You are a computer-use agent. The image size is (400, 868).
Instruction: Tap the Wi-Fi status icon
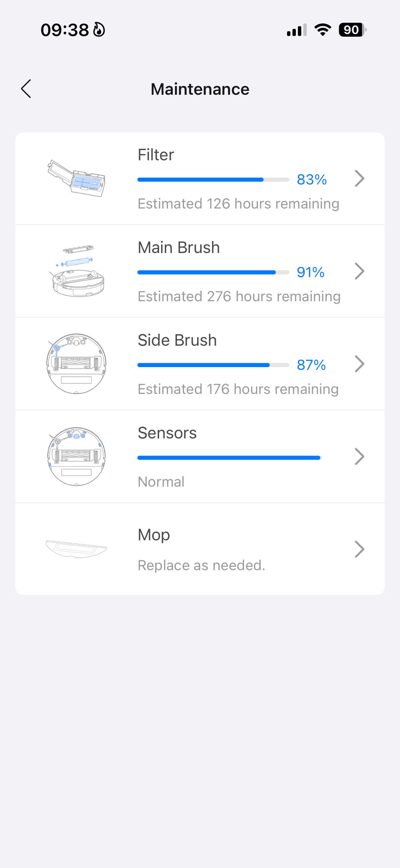coord(322,30)
